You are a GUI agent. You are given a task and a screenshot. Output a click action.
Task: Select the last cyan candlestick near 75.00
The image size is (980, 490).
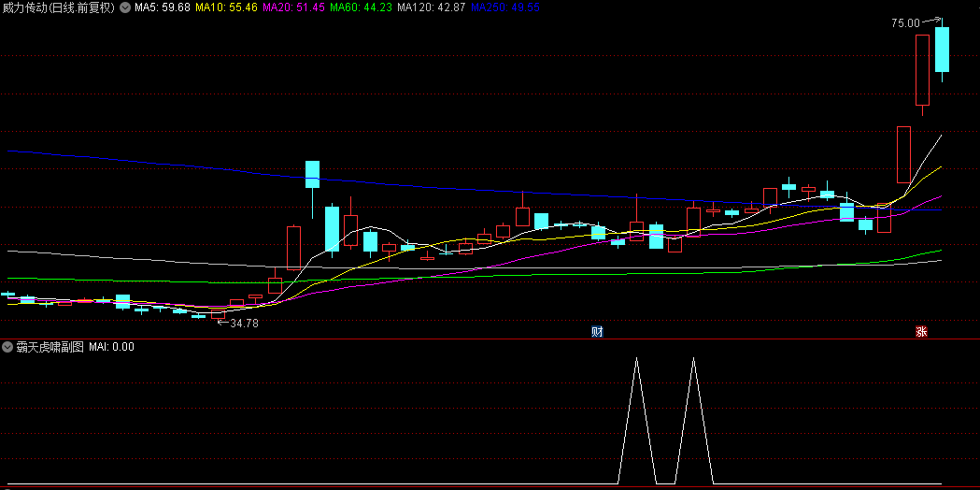click(942, 50)
